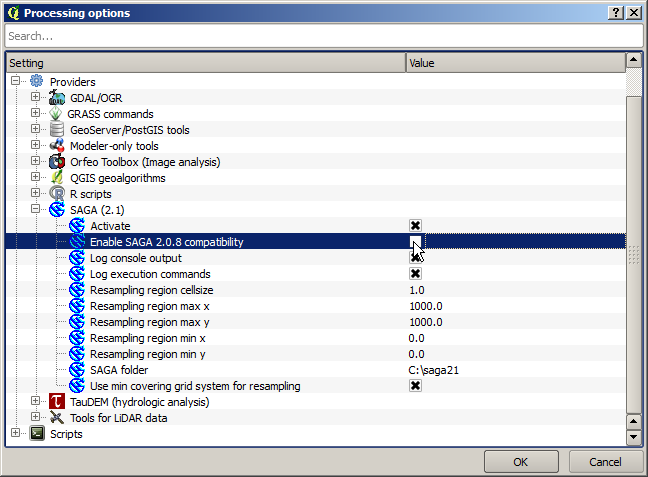
Task: Click the GRASS commands icon
Action: point(57,114)
